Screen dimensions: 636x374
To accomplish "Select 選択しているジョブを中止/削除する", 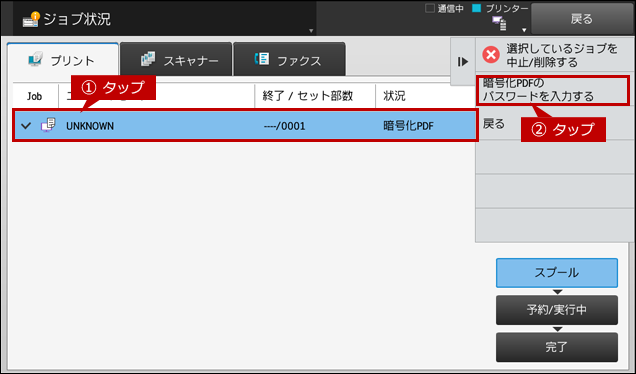I will click(554, 55).
